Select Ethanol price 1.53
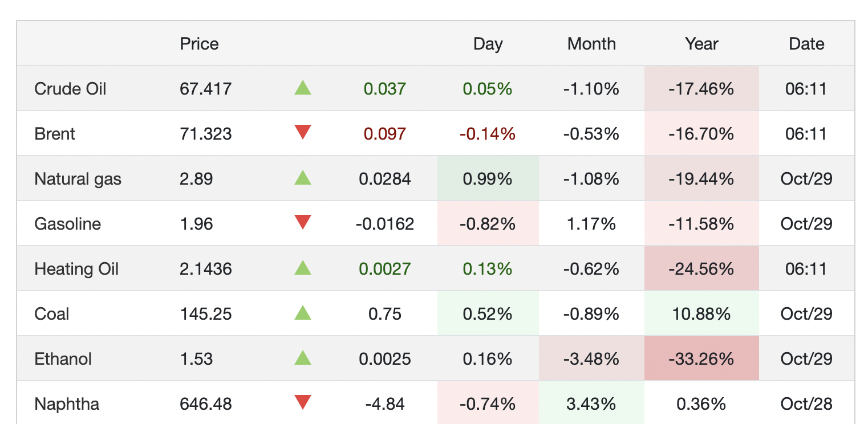 pyautogui.click(x=196, y=359)
